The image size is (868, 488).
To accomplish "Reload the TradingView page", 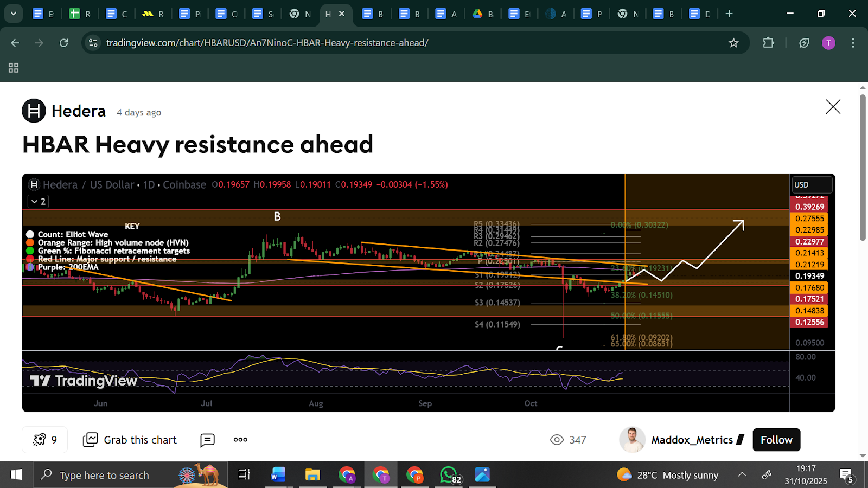I will coord(63,43).
